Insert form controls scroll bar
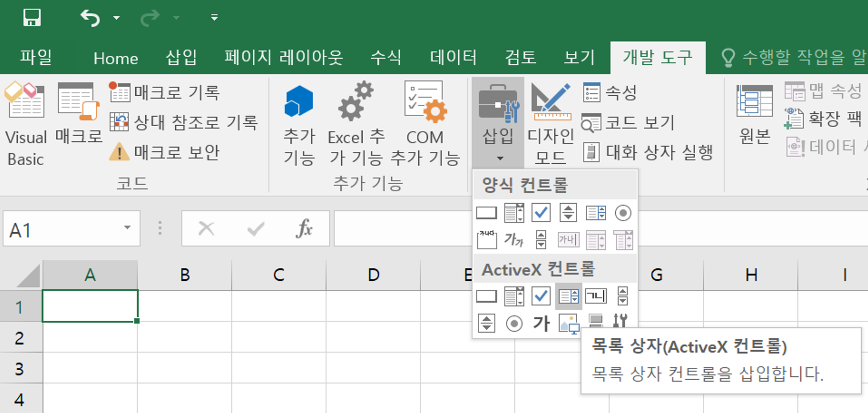This screenshot has height=413, width=868. pyautogui.click(x=541, y=240)
